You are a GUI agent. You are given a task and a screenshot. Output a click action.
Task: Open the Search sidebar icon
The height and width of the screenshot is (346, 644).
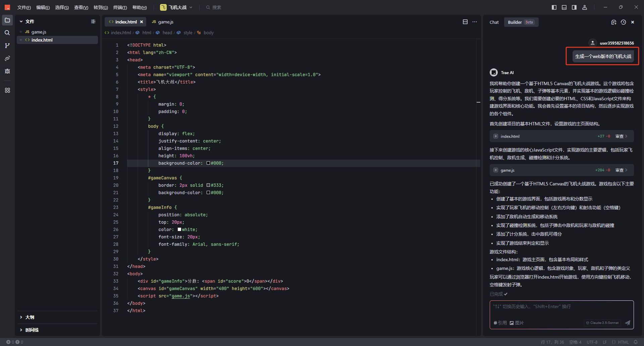(7, 33)
